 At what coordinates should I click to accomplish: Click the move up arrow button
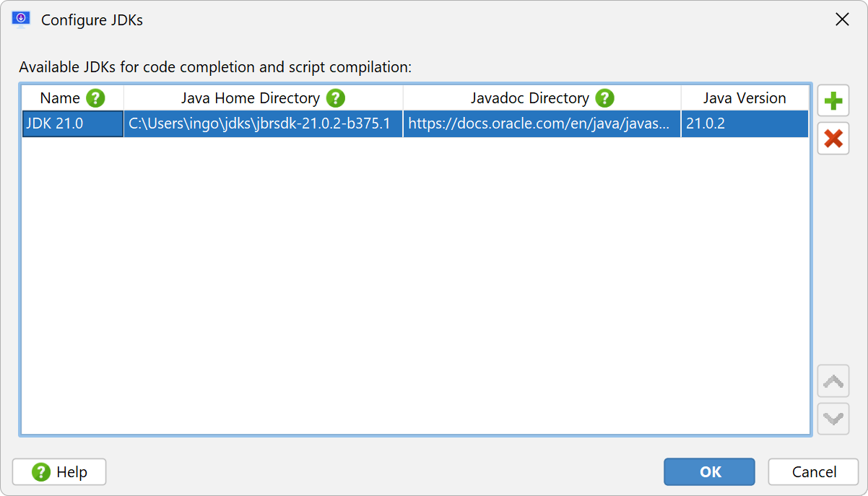pyautogui.click(x=833, y=380)
